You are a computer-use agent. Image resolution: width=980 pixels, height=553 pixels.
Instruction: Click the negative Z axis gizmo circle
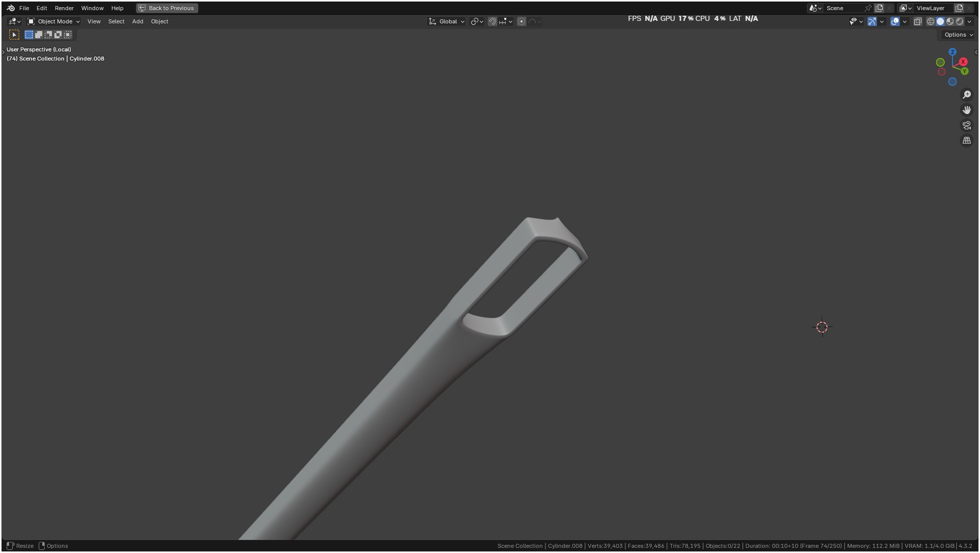[x=952, y=81]
